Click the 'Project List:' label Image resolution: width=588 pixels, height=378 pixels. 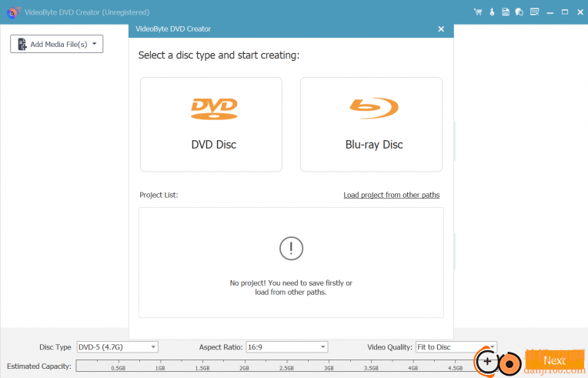(x=159, y=195)
